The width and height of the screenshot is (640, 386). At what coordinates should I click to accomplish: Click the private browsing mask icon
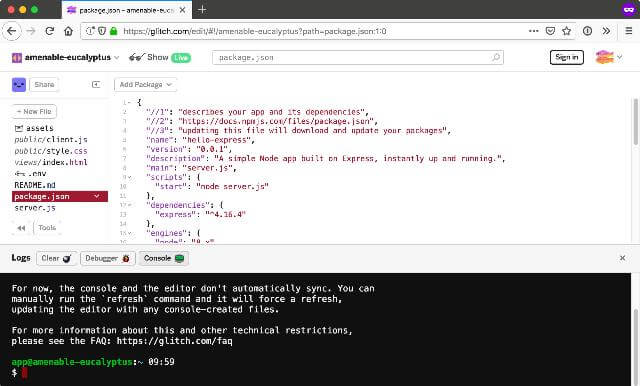[629, 9]
